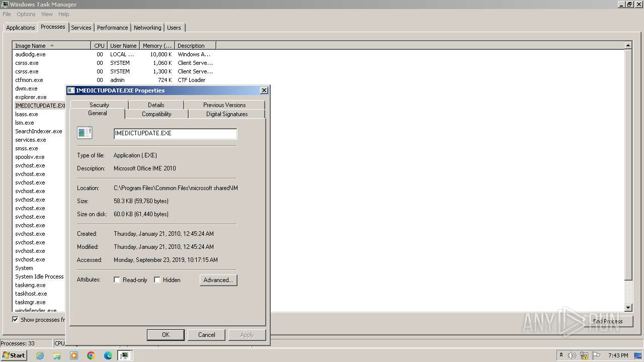Click the Task Manager title bar icon
The width and height of the screenshot is (644, 362).
click(x=5, y=5)
